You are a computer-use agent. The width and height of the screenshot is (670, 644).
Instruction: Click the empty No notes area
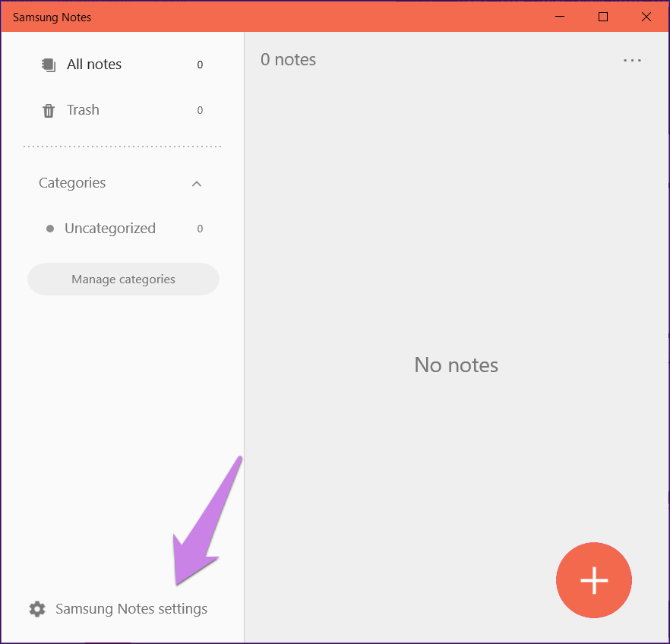point(456,365)
